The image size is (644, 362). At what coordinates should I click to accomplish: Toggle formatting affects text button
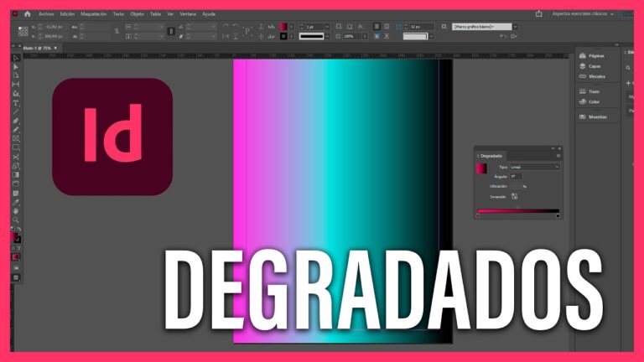point(18,248)
